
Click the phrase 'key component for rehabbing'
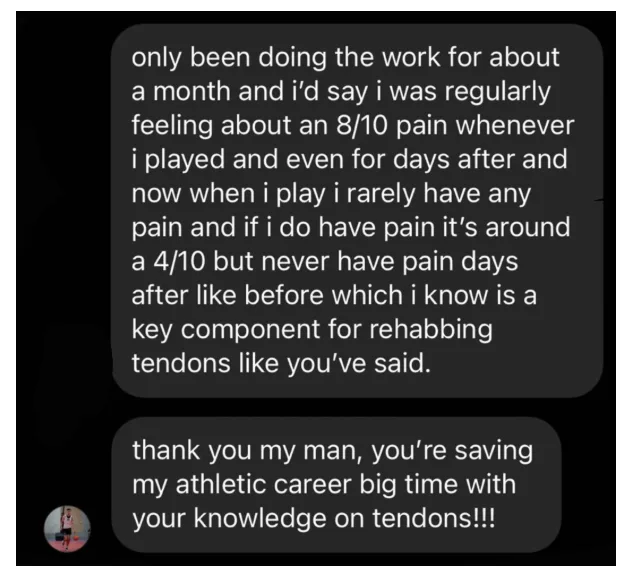click(312, 329)
